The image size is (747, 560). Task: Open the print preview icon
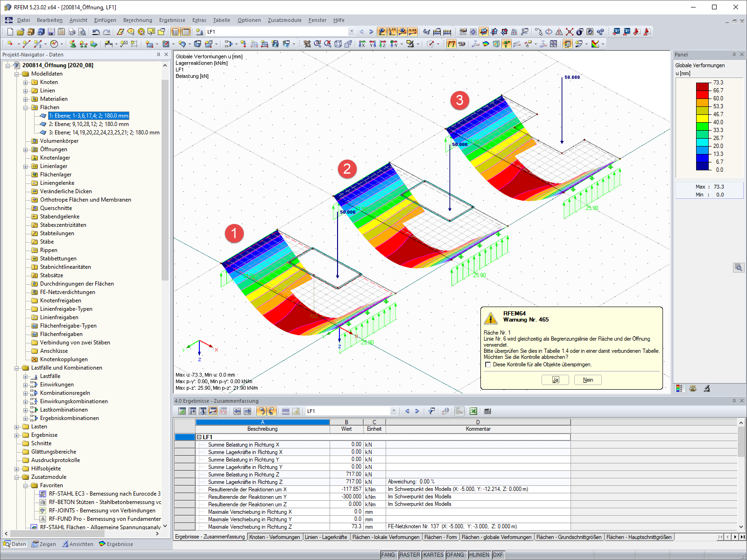point(82,32)
